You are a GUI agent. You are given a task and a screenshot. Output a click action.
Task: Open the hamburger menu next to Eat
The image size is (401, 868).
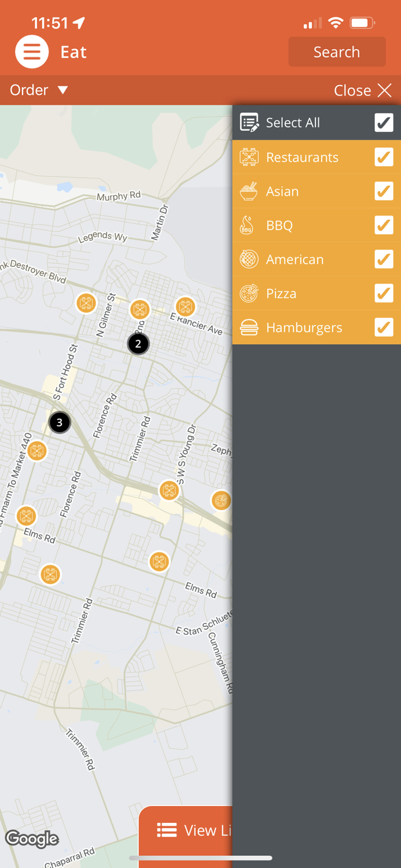[x=32, y=52]
